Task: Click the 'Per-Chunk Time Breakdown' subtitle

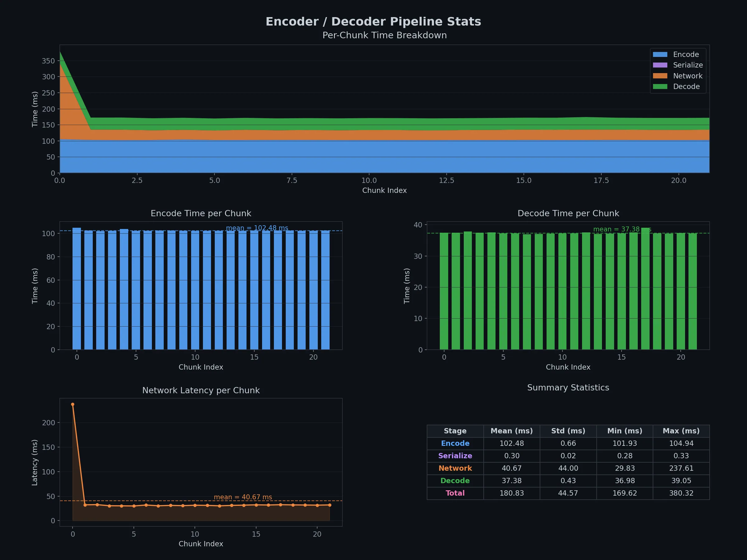Action: (385, 35)
